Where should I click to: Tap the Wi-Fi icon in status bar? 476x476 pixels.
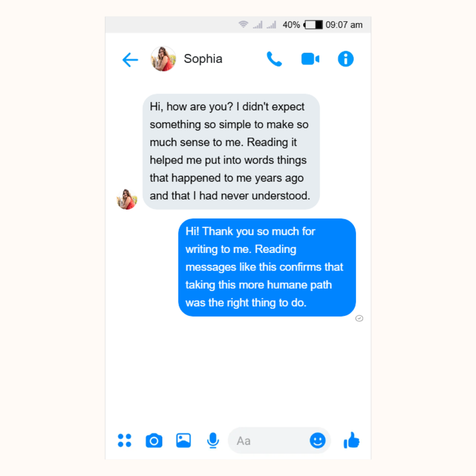click(243, 24)
